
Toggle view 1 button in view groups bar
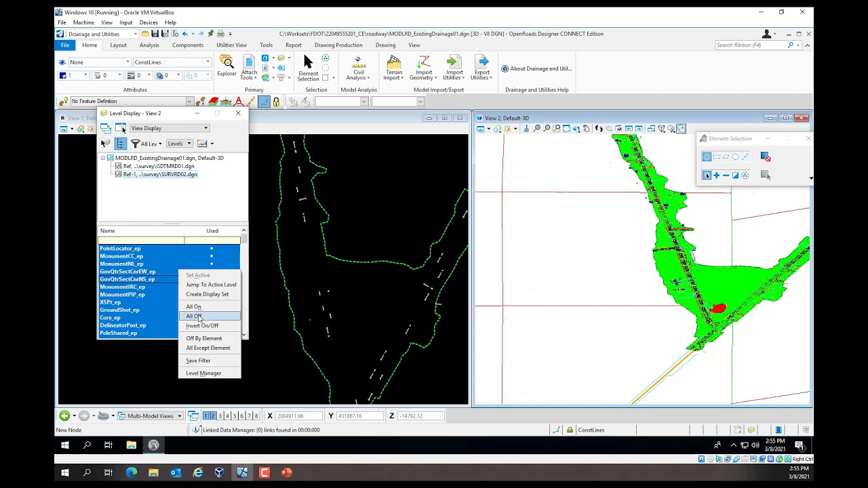tap(206, 415)
